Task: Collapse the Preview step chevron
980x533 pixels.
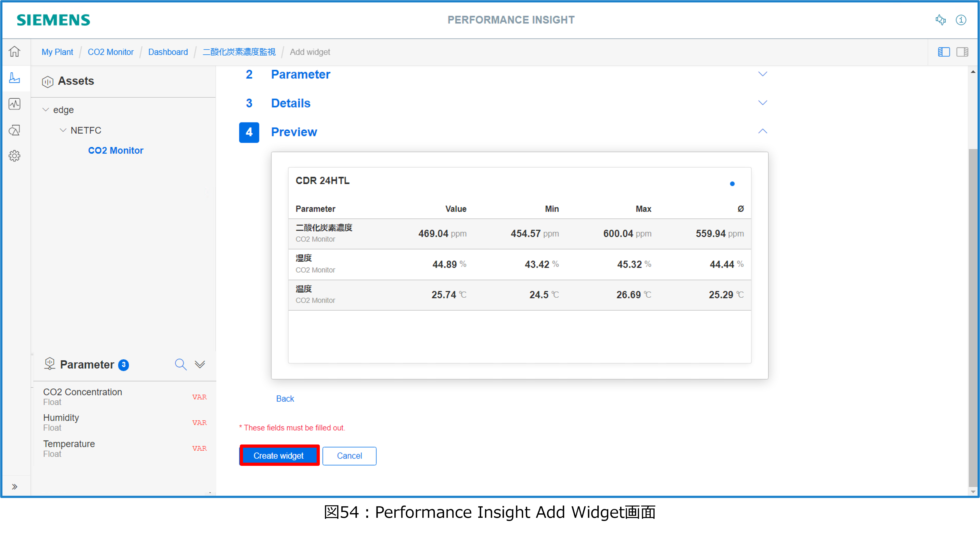Action: pyautogui.click(x=762, y=131)
